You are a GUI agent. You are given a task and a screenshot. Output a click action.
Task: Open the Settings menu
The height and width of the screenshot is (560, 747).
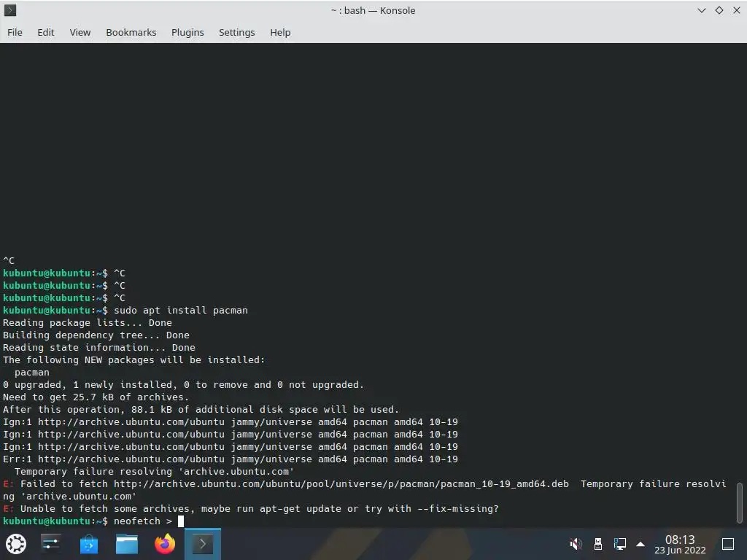point(237,32)
